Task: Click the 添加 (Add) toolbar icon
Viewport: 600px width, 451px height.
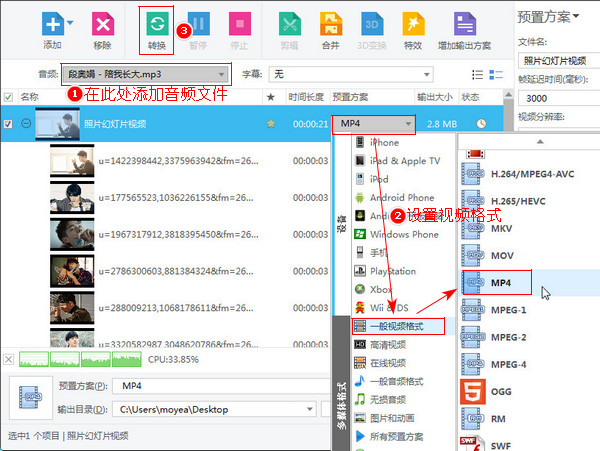Action: [x=52, y=24]
